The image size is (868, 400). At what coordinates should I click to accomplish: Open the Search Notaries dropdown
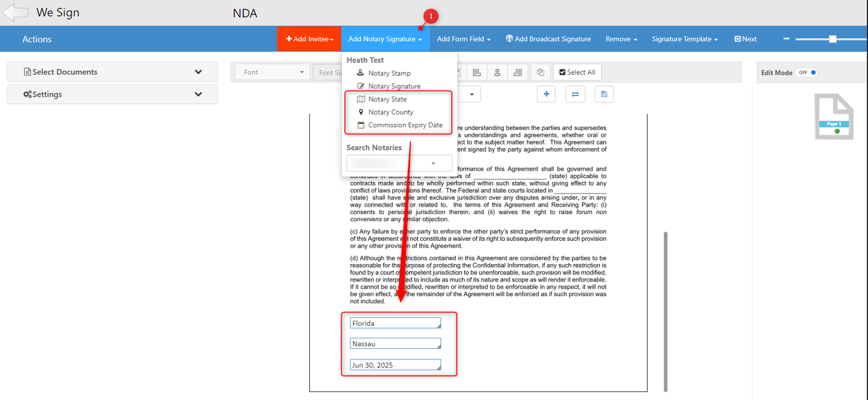coord(399,163)
